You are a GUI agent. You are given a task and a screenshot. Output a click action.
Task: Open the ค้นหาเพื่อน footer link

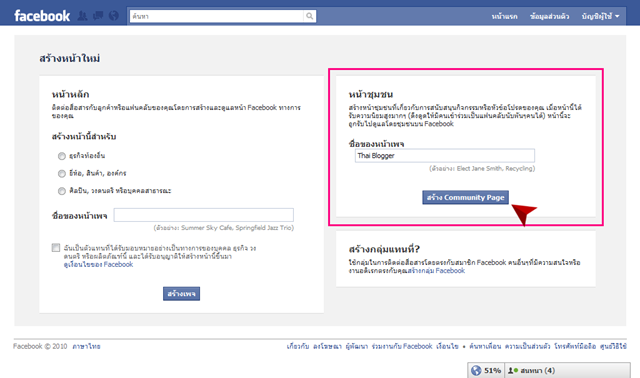[485, 346]
